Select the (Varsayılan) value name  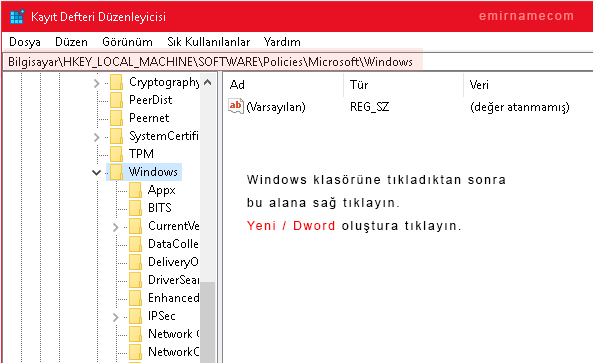coord(276,107)
